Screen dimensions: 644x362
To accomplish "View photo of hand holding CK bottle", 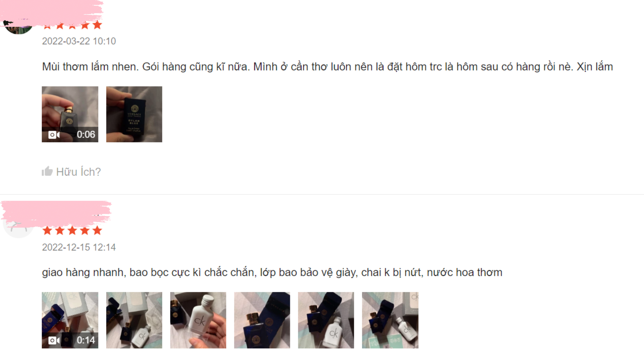I will point(198,320).
